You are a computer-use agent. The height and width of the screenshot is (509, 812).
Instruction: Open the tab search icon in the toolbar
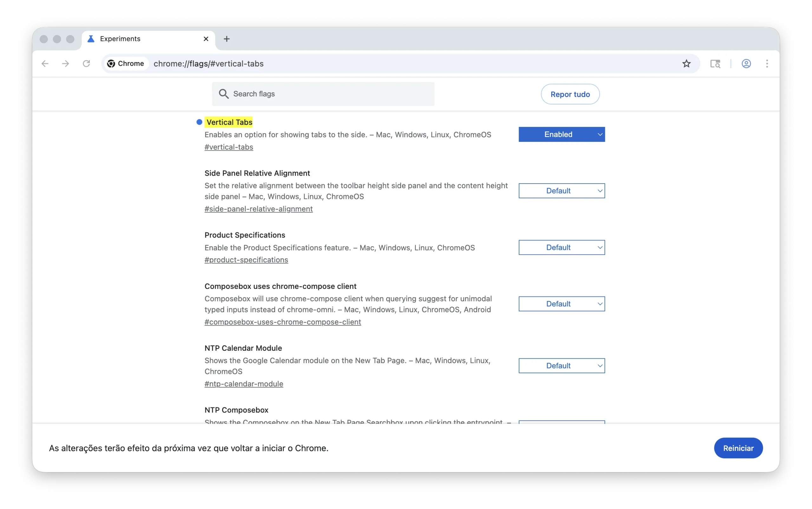click(715, 64)
